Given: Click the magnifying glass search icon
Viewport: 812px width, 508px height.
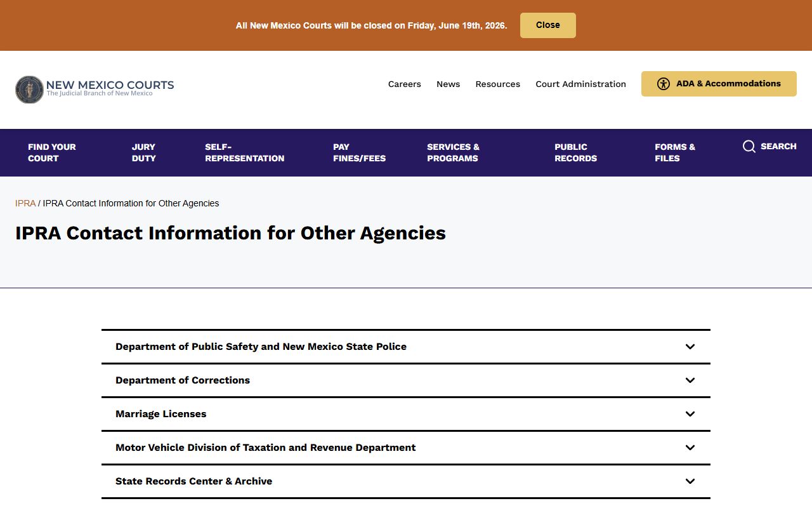Looking at the screenshot, I should [x=749, y=147].
